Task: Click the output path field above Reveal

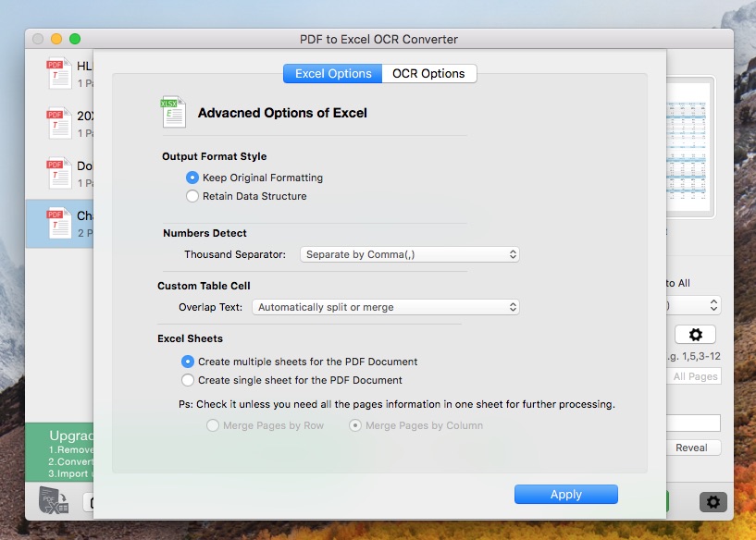Action: click(x=694, y=423)
